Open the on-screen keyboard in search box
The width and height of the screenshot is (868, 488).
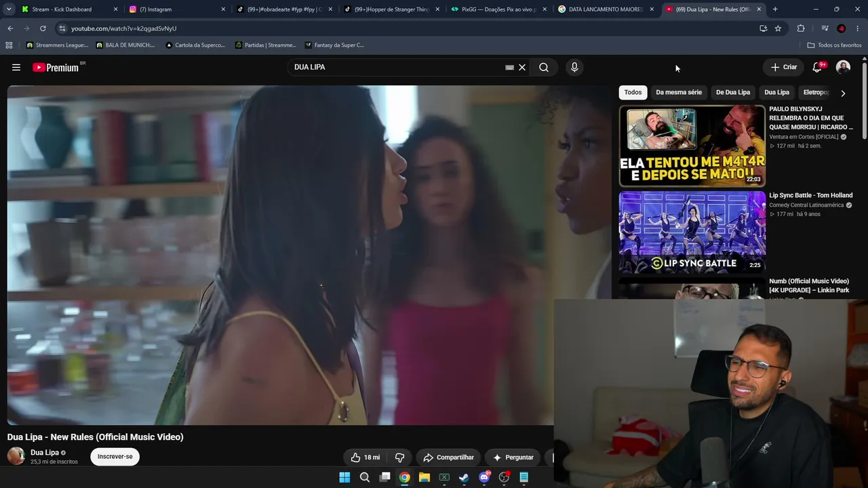point(509,68)
